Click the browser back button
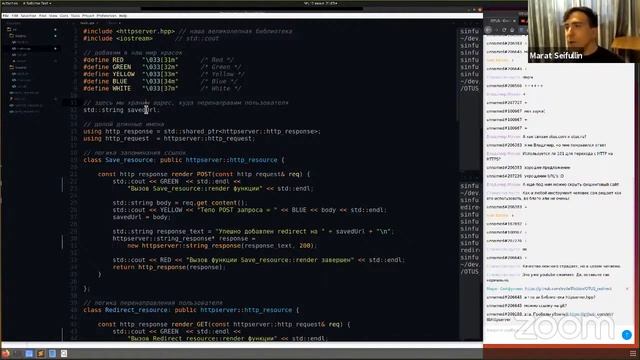 pyautogui.click(x=488, y=30)
